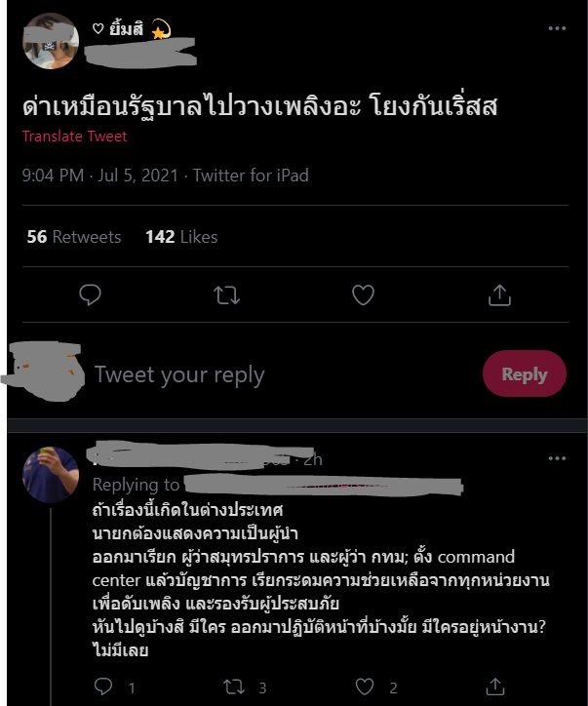Image resolution: width=588 pixels, height=706 pixels.
Task: Click the tweet author's display name
Action: point(118,29)
